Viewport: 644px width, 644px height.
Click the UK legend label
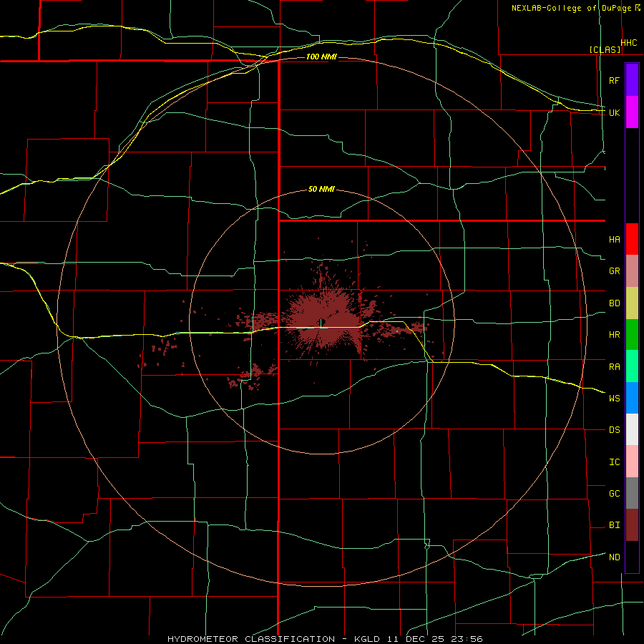coord(614,112)
